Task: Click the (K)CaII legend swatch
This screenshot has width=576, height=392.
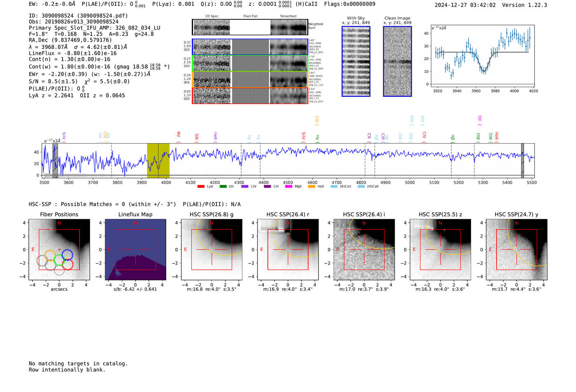Action: [334, 186]
